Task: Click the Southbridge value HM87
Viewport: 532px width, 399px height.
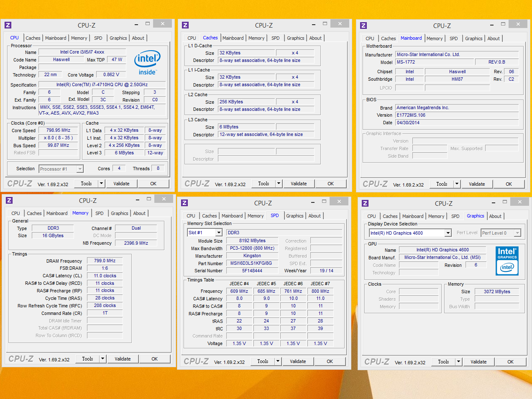Action: [457, 79]
